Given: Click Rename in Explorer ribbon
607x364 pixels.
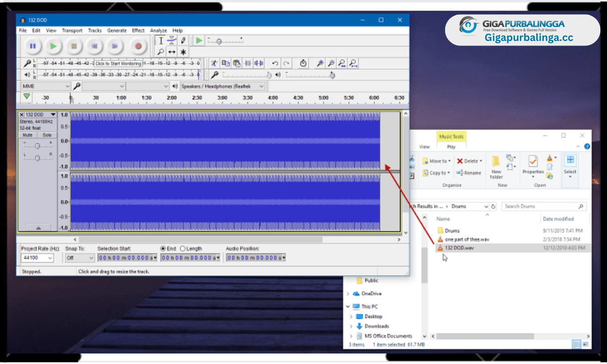Looking at the screenshot, I should coord(468,173).
